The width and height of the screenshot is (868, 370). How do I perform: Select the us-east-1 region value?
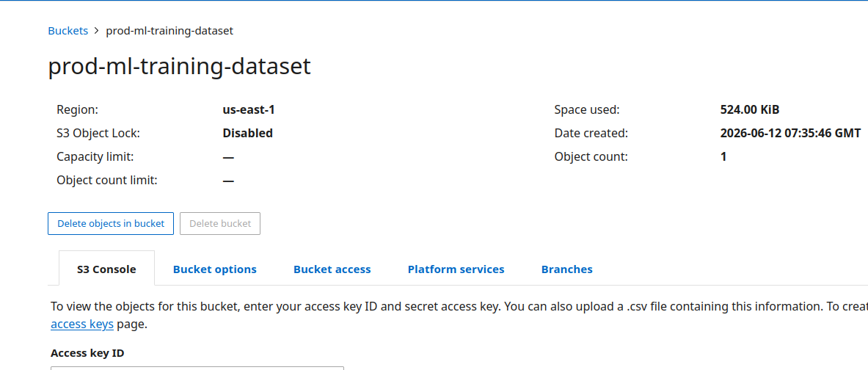click(x=249, y=109)
